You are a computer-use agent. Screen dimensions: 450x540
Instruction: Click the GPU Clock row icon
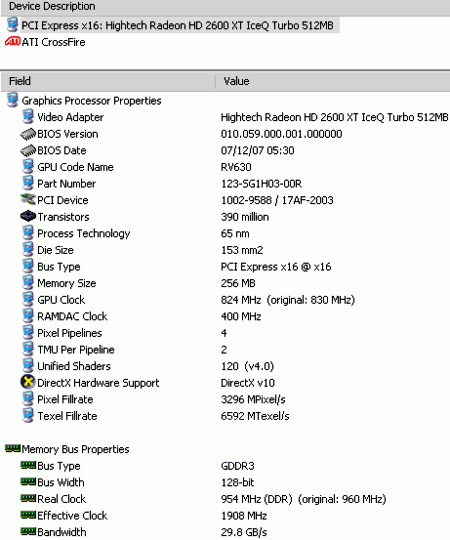click(x=28, y=300)
